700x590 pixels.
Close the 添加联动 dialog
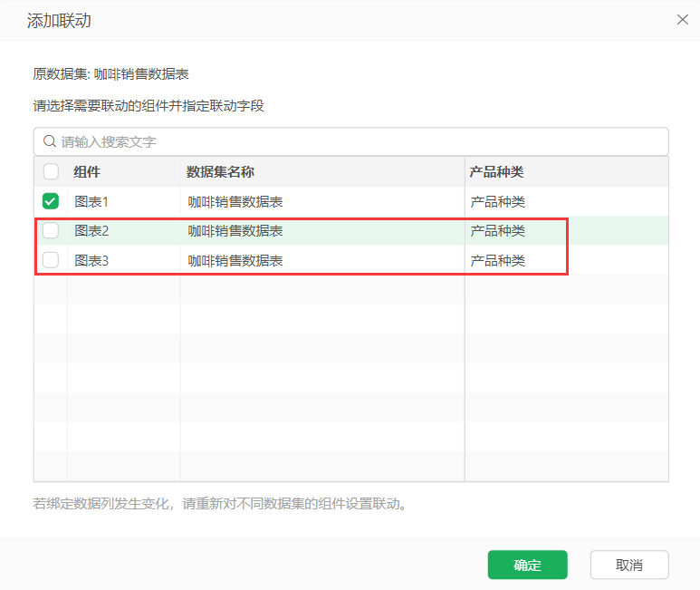[682, 19]
